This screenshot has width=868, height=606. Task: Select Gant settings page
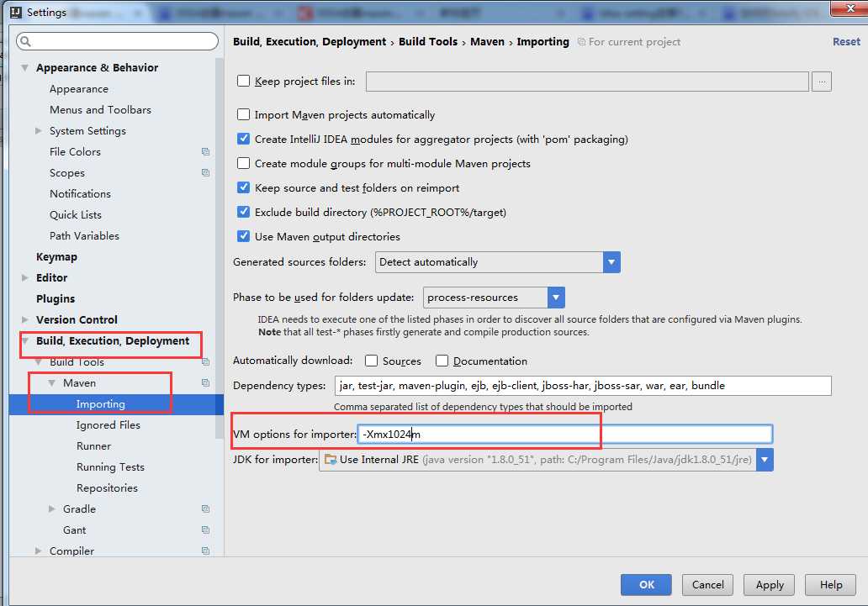(x=74, y=530)
